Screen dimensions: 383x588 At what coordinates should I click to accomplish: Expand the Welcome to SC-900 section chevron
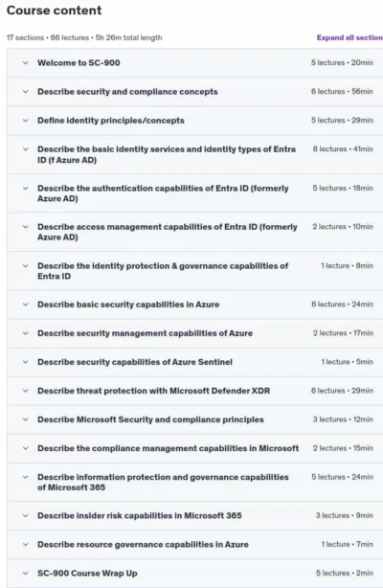point(26,62)
